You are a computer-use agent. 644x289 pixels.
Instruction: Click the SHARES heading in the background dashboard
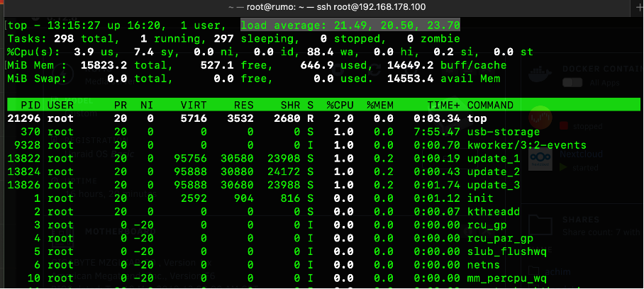tap(581, 220)
